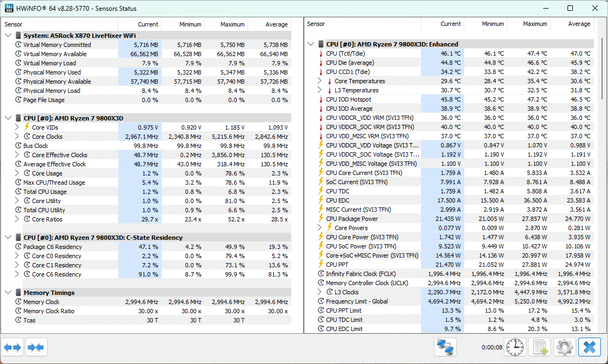The width and height of the screenshot is (608, 364).
Task: Click the clock icon beside CPU PPT Limit
Action: click(320, 310)
